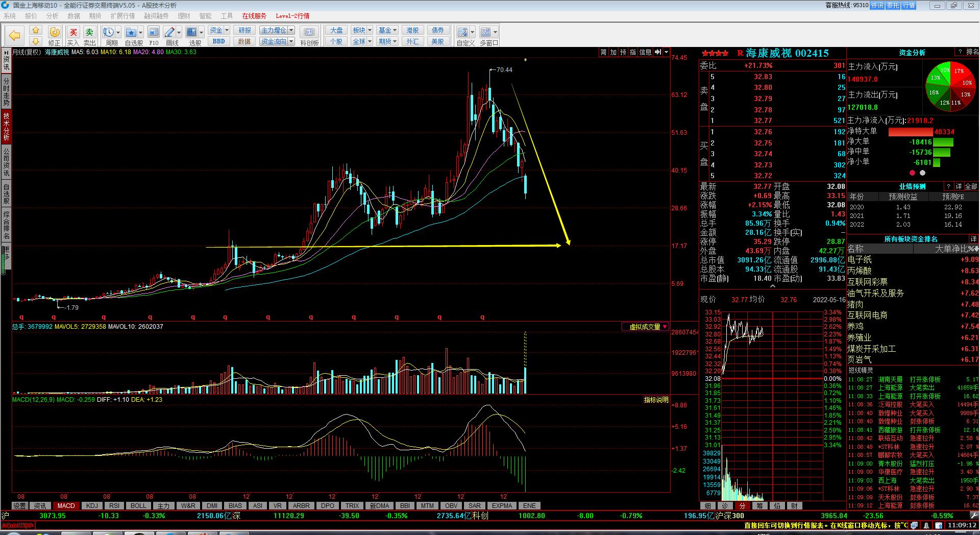The image size is (980, 535).
Task: Click the 外汇 button
Action: [x=412, y=41]
